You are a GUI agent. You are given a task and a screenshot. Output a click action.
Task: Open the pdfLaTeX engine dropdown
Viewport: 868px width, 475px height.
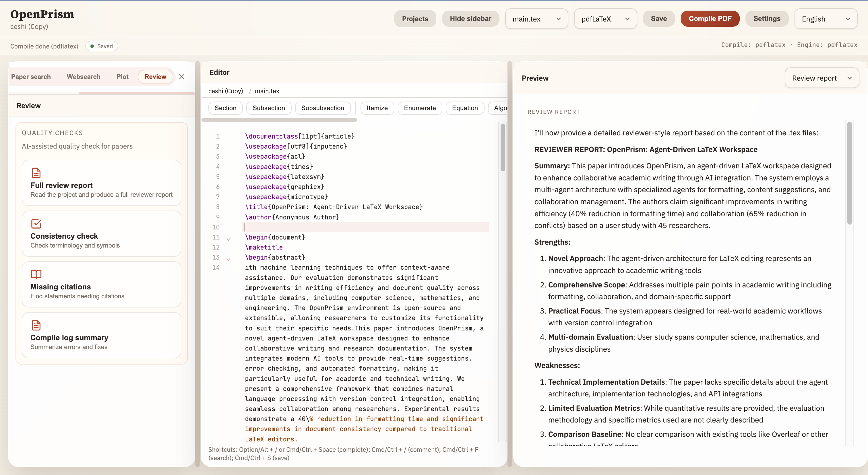605,19
